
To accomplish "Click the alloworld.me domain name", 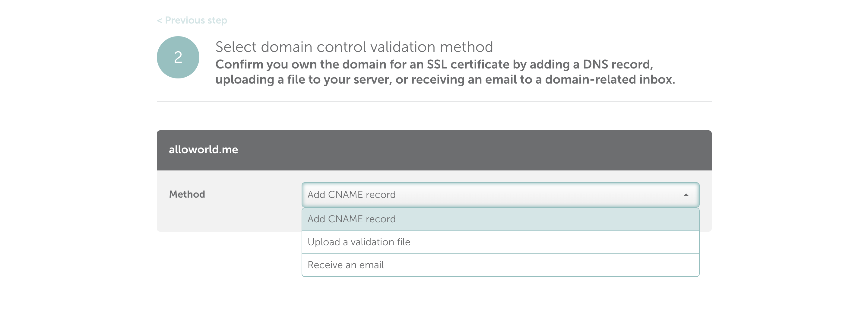I will [203, 150].
